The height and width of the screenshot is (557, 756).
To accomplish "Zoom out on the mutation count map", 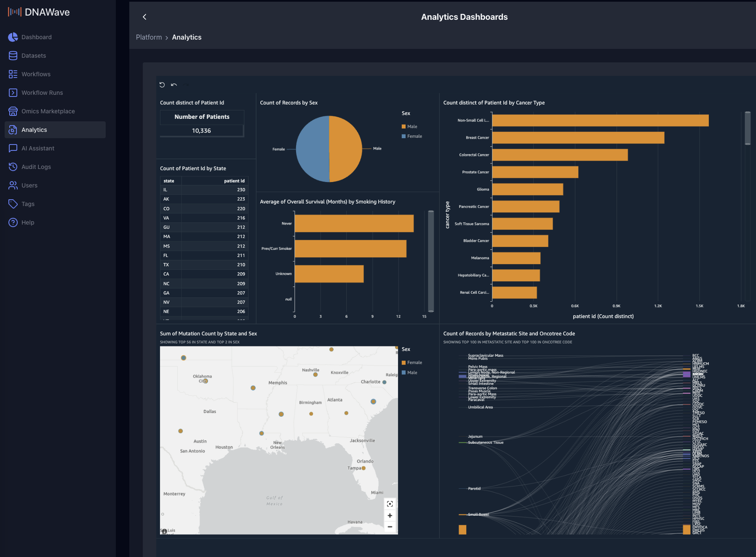I will (390, 527).
